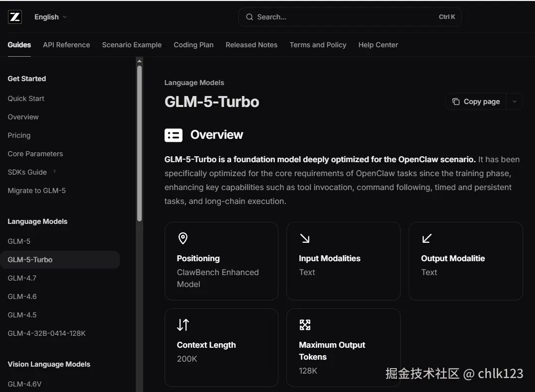This screenshot has height=392, width=535.
Task: Click the Positioning map pin icon
Action: pos(183,238)
